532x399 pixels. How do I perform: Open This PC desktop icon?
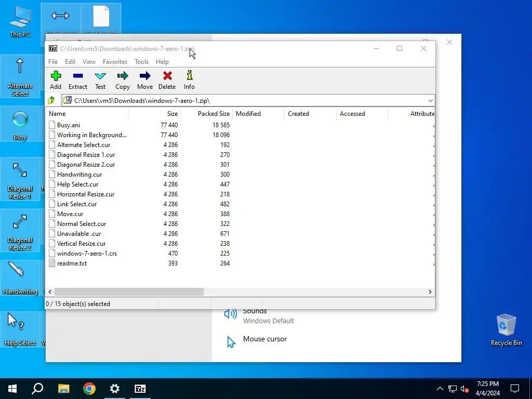click(x=20, y=21)
